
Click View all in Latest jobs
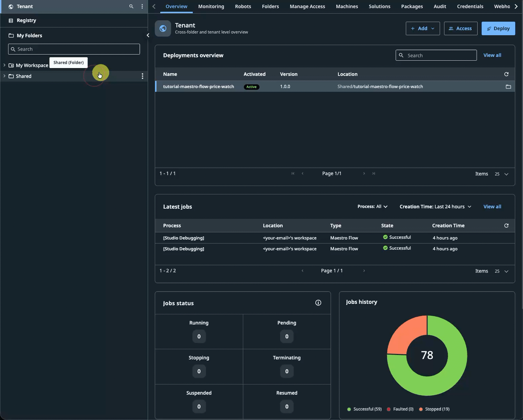click(x=492, y=207)
